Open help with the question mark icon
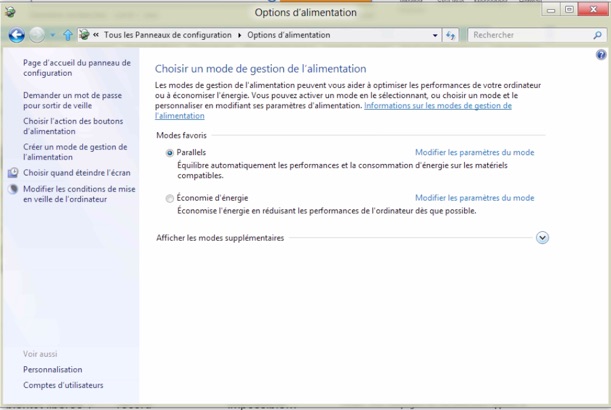The image size is (611, 410). tap(601, 55)
